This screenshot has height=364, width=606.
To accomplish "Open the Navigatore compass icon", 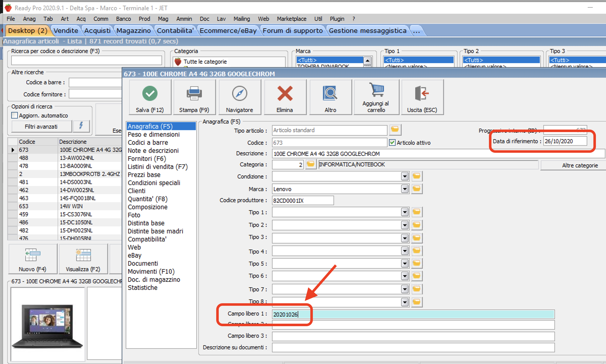I will 239,94.
